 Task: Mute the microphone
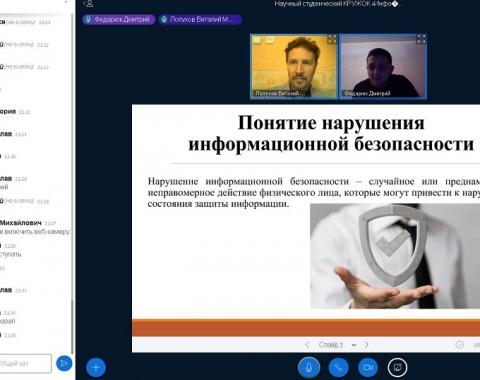tap(309, 367)
